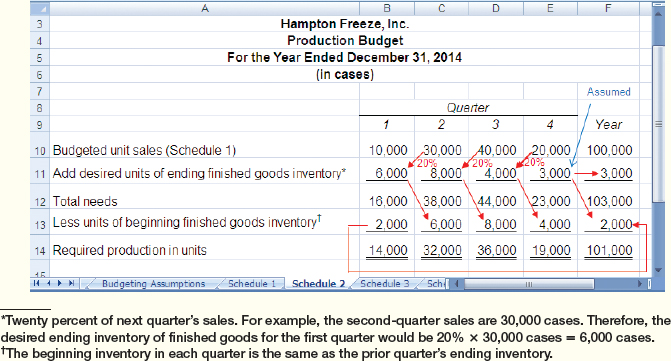Click quarter 2 budgeted sales 30,000
Viewport: 671px width, 361px height.
point(442,151)
